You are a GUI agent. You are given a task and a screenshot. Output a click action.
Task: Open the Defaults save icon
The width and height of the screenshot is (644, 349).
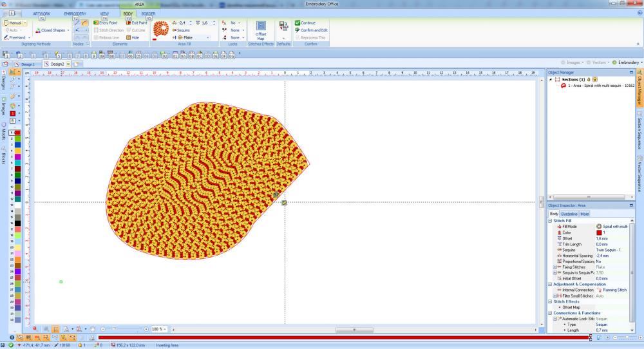pyautogui.click(x=283, y=29)
